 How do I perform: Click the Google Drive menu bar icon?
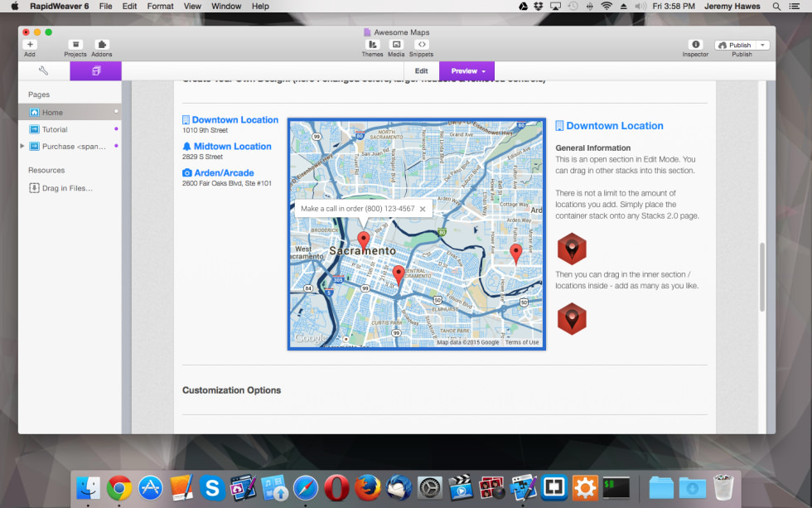coord(523,6)
